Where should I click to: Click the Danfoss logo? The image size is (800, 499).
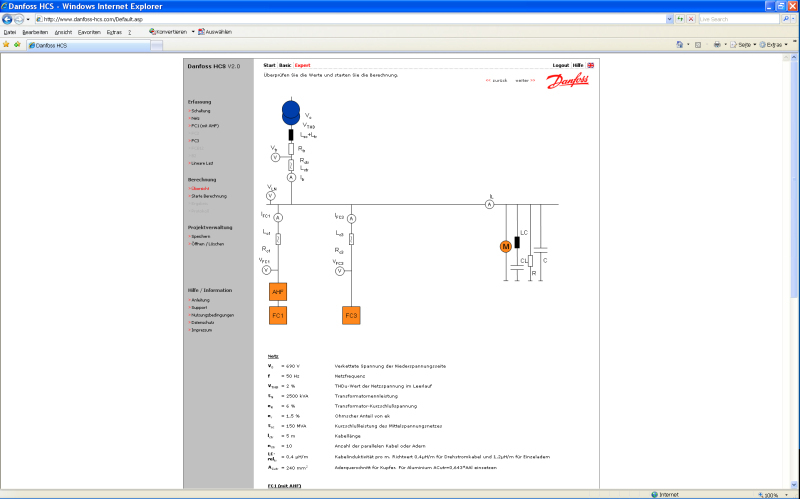coord(567,81)
